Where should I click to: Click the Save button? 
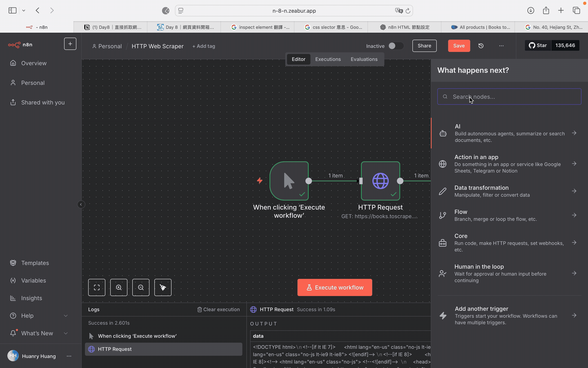[459, 46]
